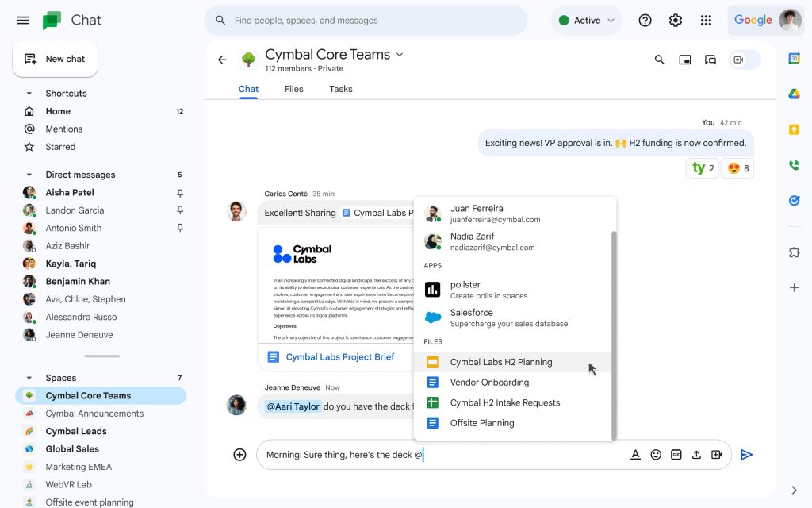This screenshot has width=812, height=508.
Task: Toggle the heart-eyes emoji reaction
Action: tap(737, 168)
